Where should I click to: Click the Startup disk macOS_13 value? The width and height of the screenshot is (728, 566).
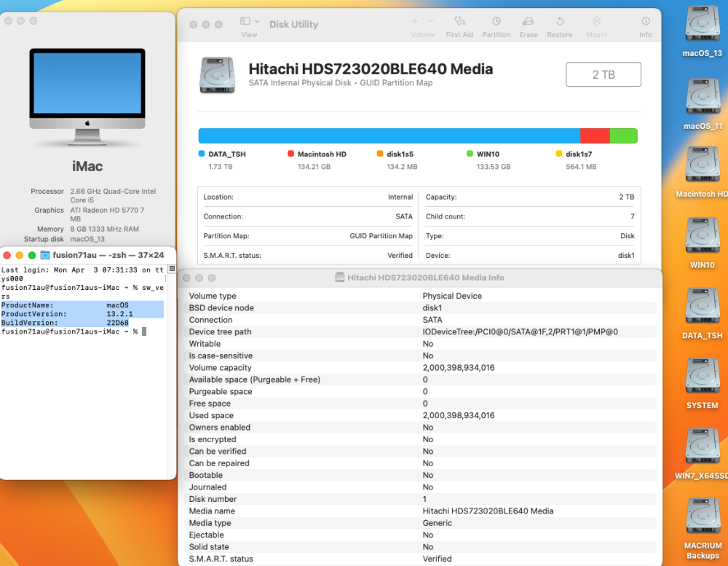tap(87, 239)
